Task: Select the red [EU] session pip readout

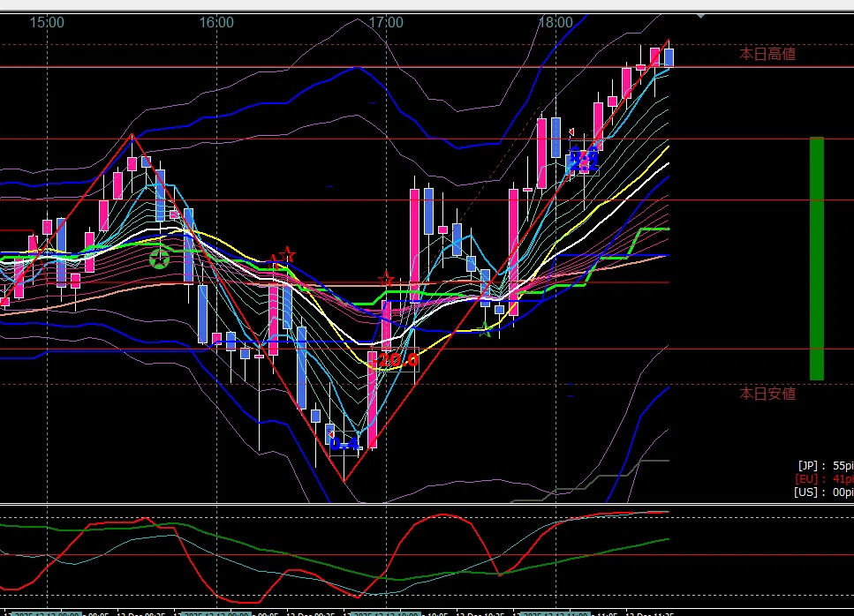Action: pos(825,478)
